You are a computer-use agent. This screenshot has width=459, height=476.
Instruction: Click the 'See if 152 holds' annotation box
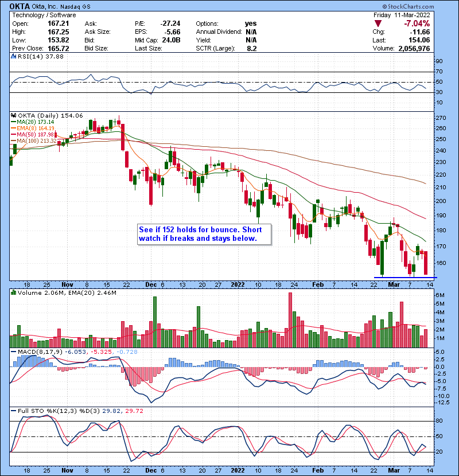pos(204,234)
